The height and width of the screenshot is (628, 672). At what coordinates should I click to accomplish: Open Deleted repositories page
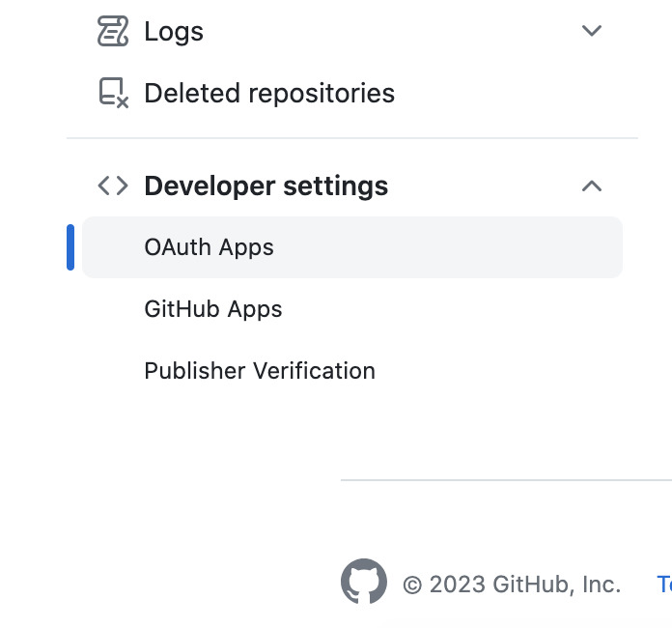coord(269,93)
